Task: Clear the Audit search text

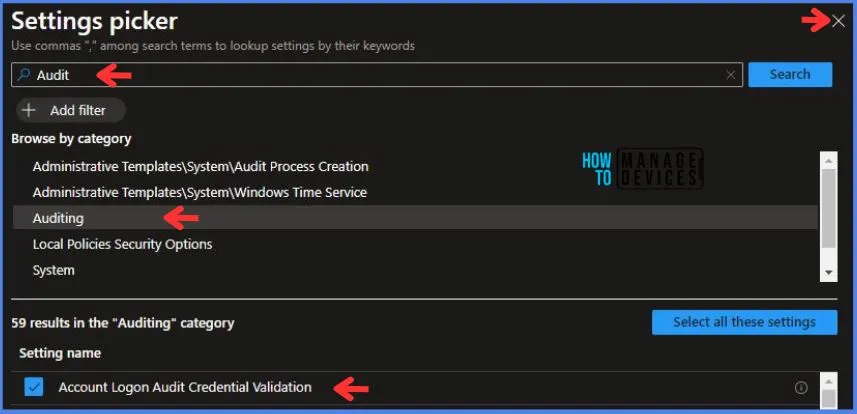Action: point(731,75)
